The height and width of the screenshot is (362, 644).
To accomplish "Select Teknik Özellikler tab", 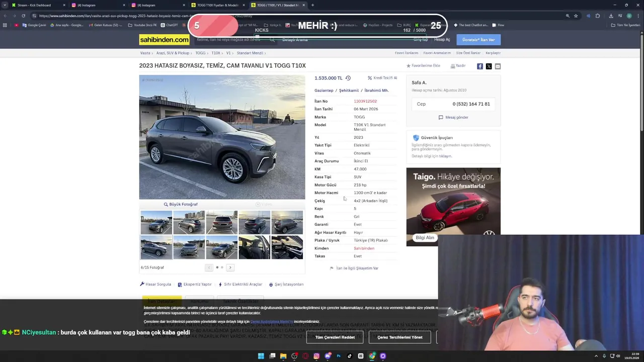I will click(x=240, y=301).
